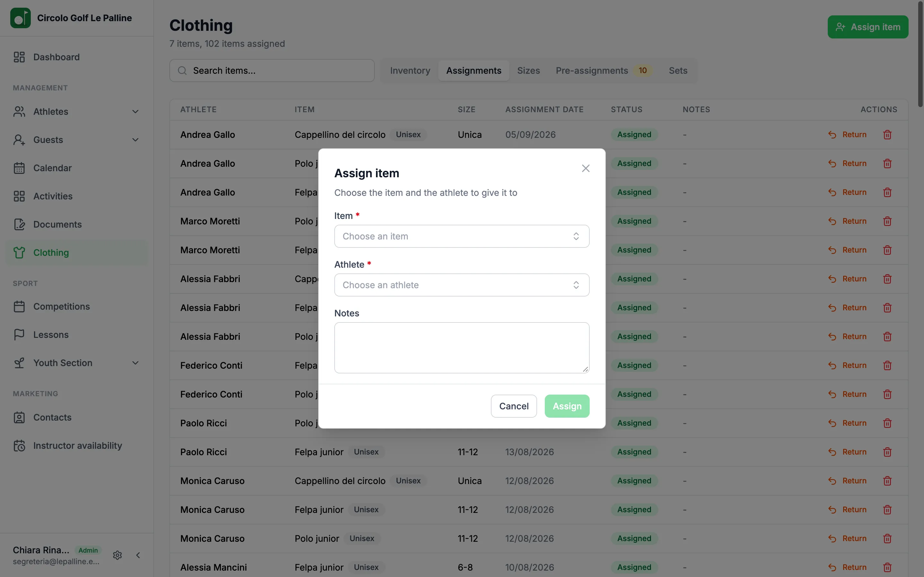Open the Choose an athlete dropdown

click(462, 285)
